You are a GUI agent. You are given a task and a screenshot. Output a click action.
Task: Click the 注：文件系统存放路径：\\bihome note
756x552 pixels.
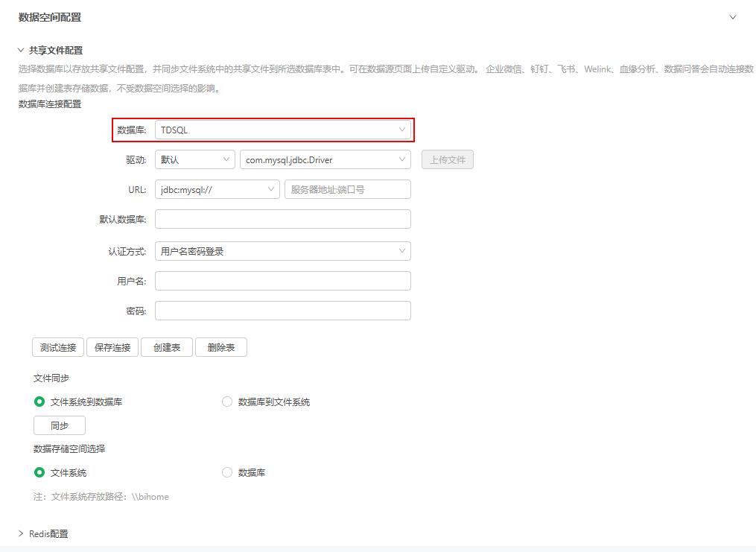tap(101, 497)
